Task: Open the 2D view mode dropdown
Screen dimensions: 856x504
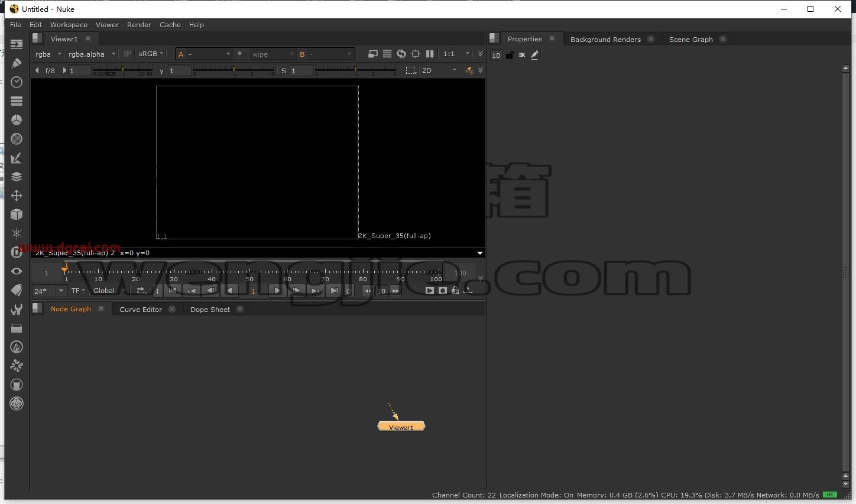Action: click(x=439, y=70)
